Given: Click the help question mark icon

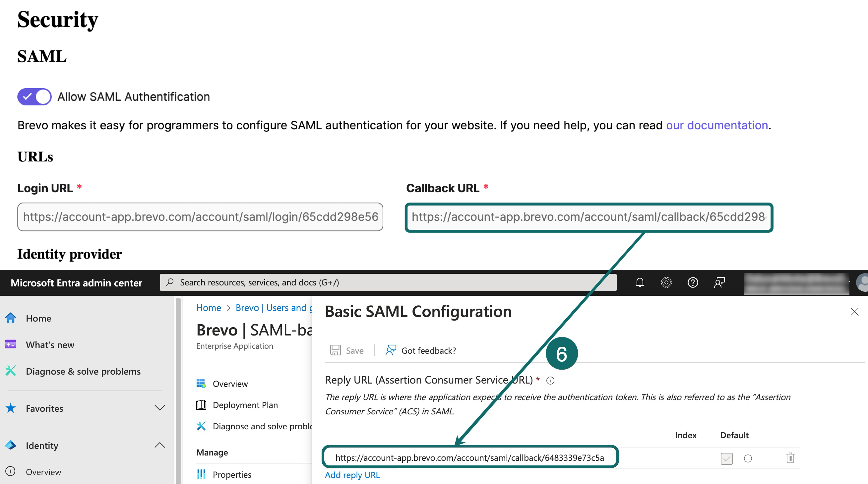Looking at the screenshot, I should pyautogui.click(x=693, y=282).
